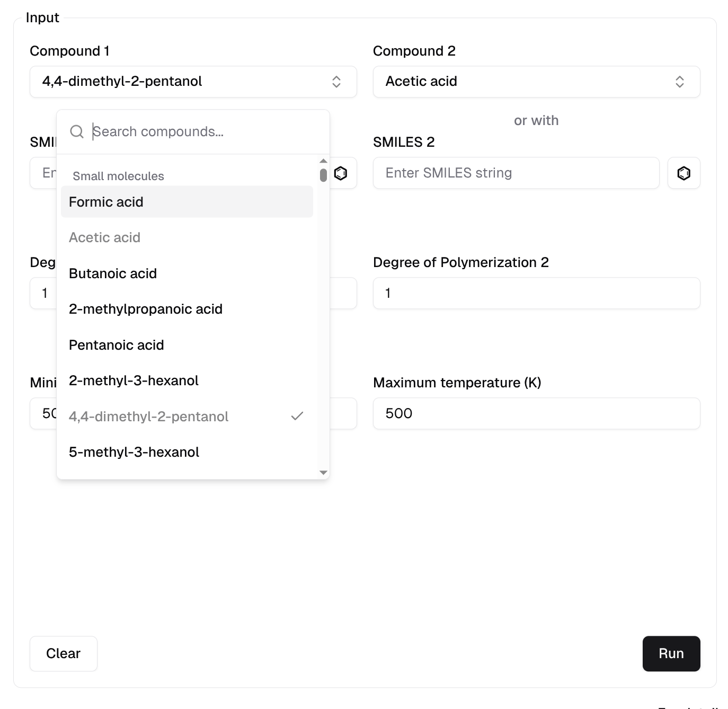Viewport: 728px width, 709px height.
Task: Focus the Search compounds input field
Action: tap(207, 131)
